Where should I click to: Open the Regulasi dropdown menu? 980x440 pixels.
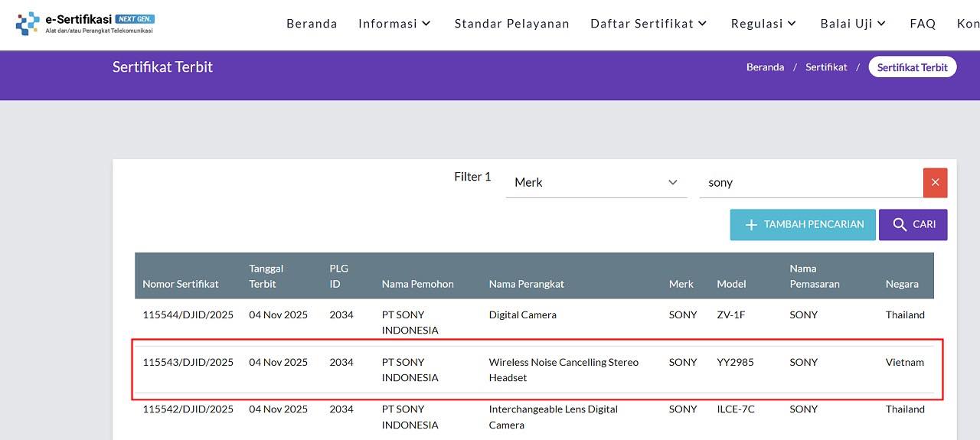[763, 24]
